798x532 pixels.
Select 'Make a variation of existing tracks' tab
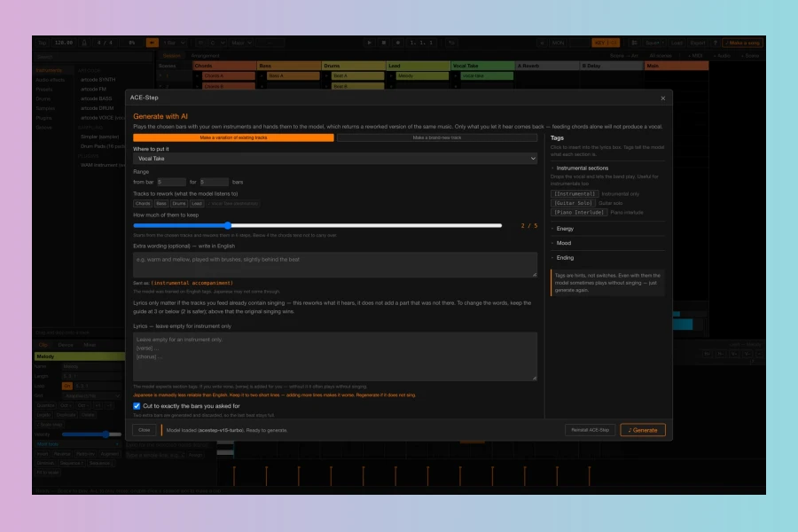pos(233,138)
